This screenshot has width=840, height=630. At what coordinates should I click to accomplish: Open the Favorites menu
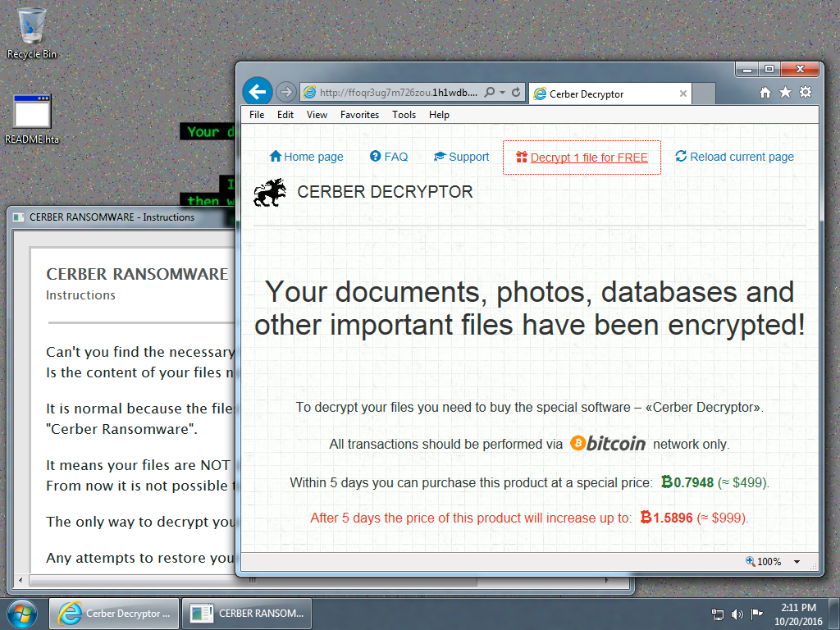(x=359, y=115)
